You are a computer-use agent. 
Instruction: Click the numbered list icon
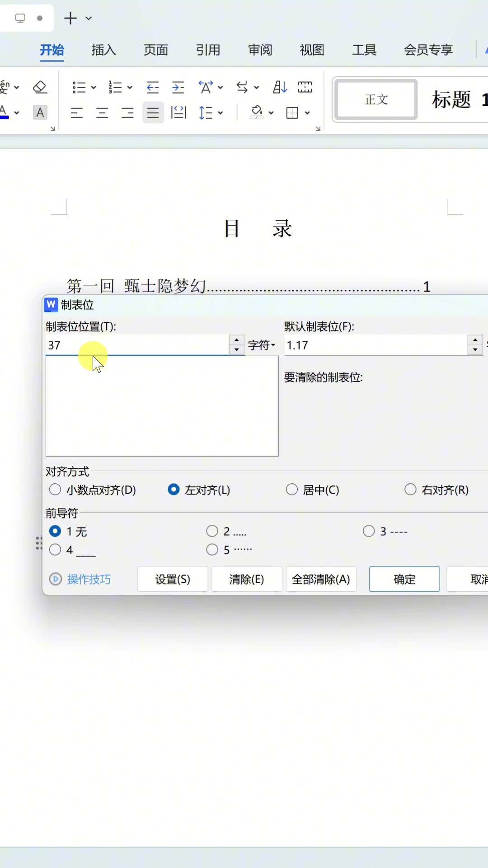(x=115, y=87)
